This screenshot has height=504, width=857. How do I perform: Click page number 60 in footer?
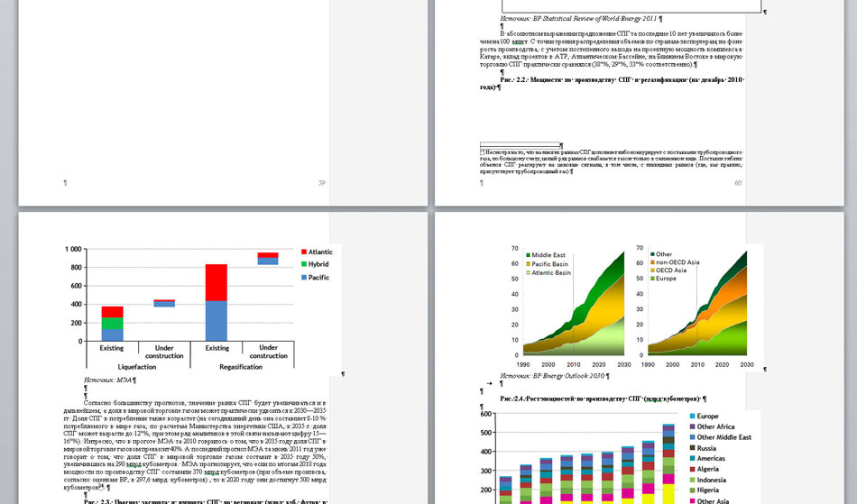737,183
